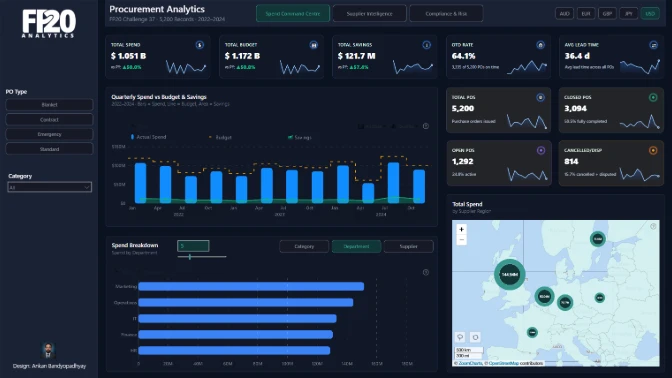
Task: Toggle Actual Spend legend item
Action: [148, 137]
